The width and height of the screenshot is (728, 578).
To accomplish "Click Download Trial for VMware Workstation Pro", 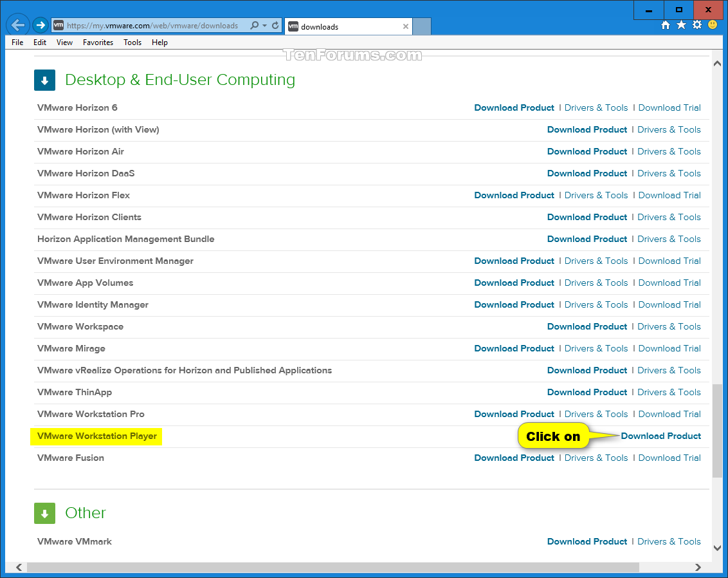I will click(669, 414).
